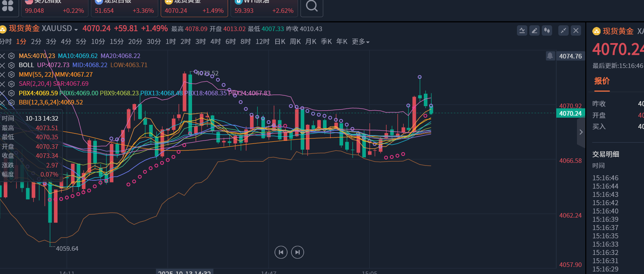Open settings gear for SAR indicator
Viewport: 644px width, 274px height.
[x=11, y=84]
